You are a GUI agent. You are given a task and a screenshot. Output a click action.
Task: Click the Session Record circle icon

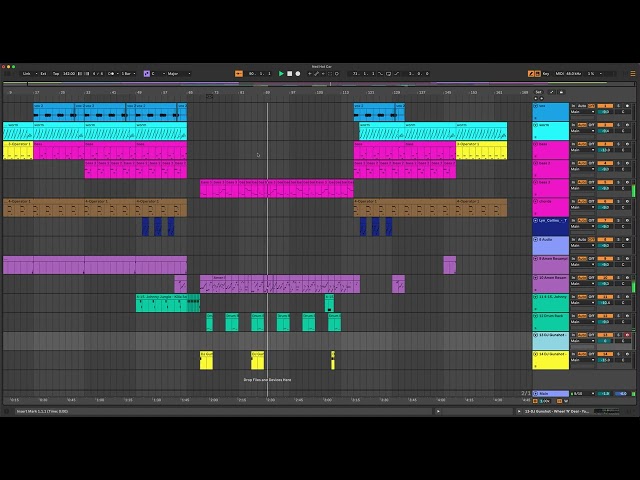[337, 73]
